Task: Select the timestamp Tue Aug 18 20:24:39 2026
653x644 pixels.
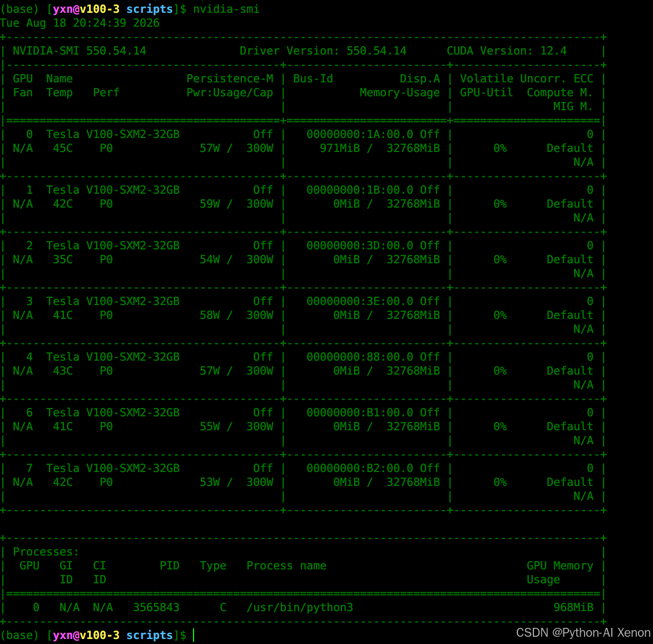Action: 80,23
